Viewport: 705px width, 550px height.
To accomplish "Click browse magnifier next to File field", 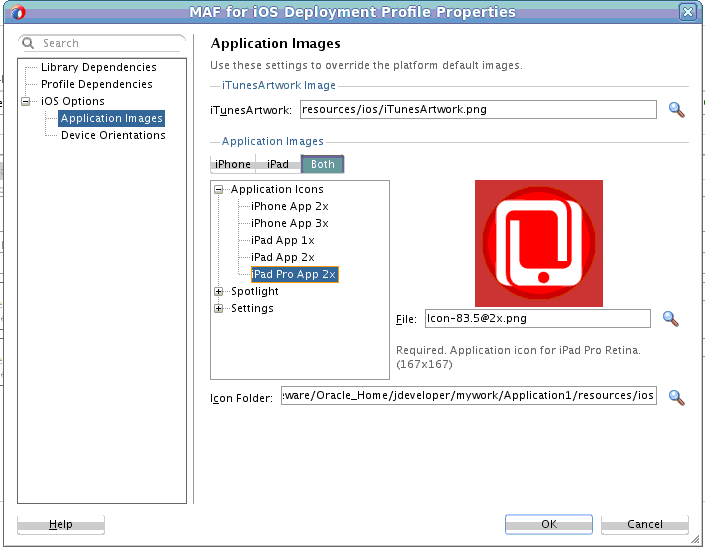I will tap(670, 319).
